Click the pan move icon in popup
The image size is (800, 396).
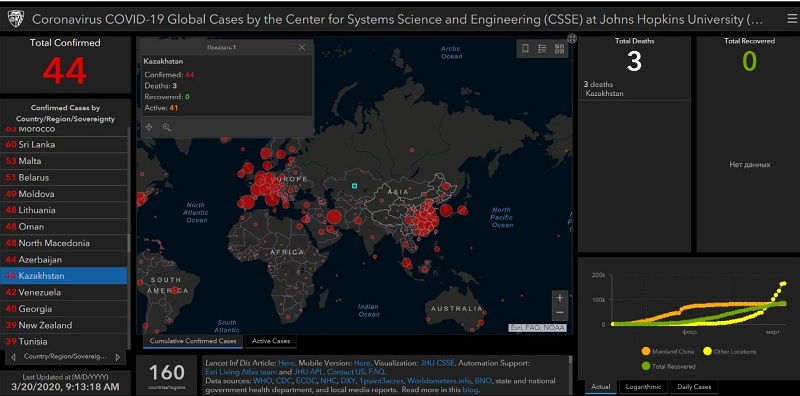point(149,127)
